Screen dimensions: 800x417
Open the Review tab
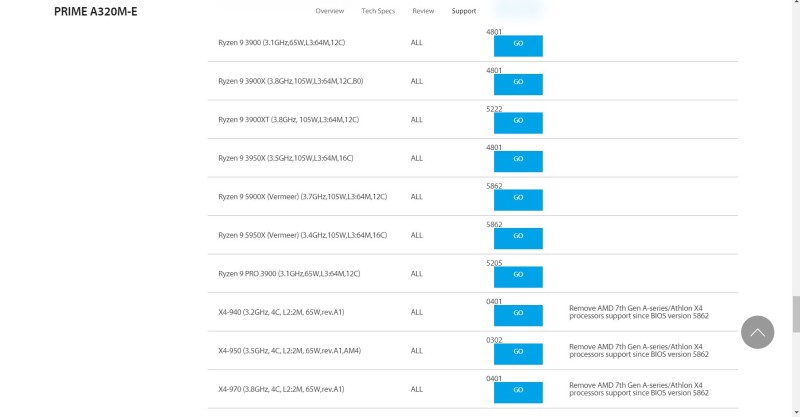(x=423, y=11)
